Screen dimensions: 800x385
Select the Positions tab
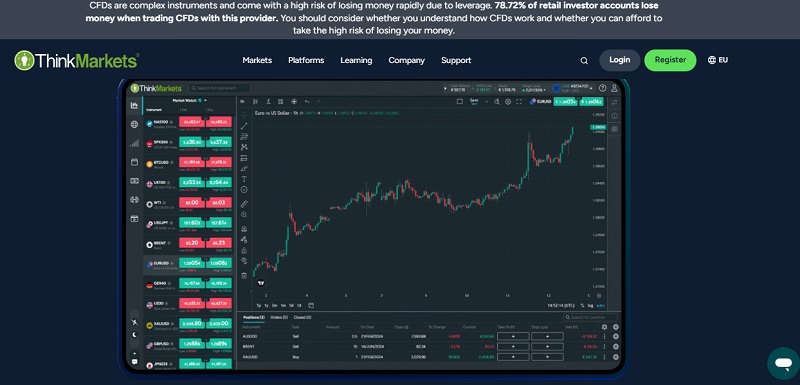[254, 317]
